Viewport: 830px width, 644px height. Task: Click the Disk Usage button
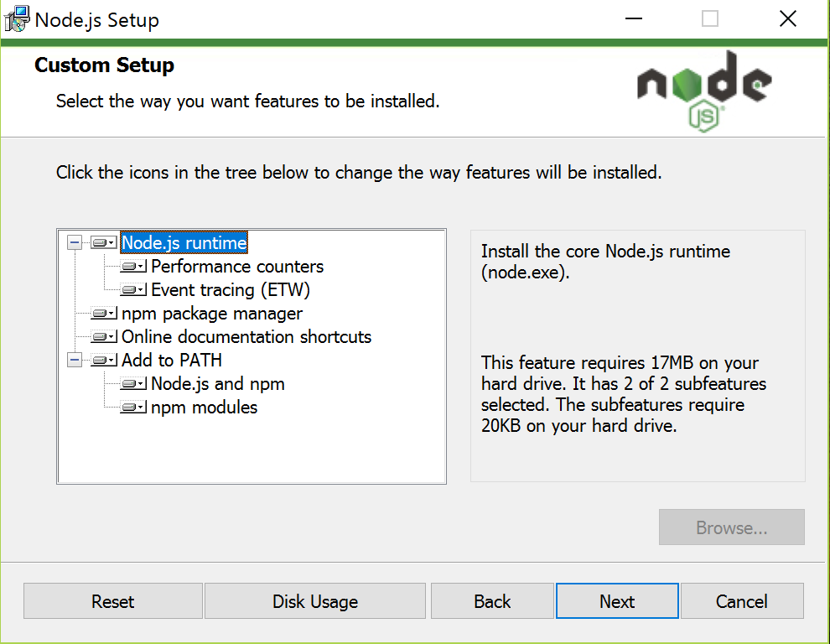coord(314,600)
